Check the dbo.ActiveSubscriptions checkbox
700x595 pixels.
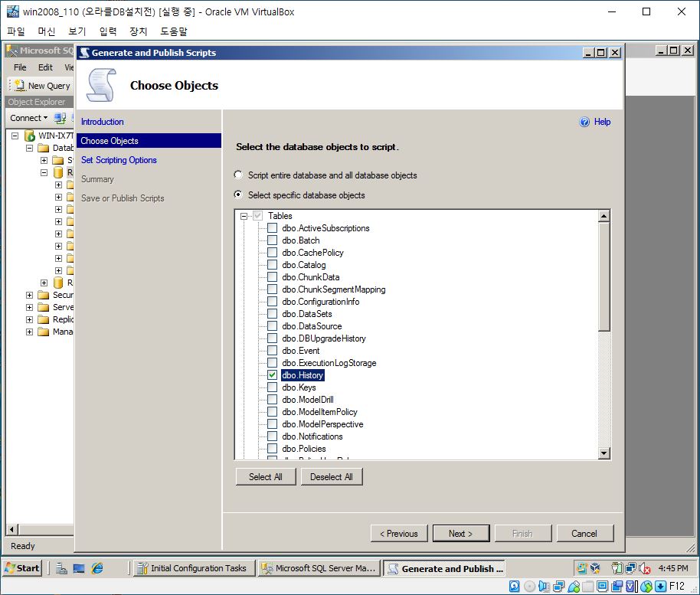coord(272,227)
